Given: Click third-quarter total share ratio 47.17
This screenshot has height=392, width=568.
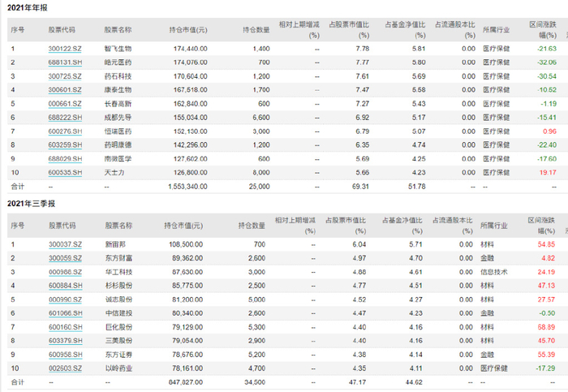Looking at the screenshot, I should 357,382.
